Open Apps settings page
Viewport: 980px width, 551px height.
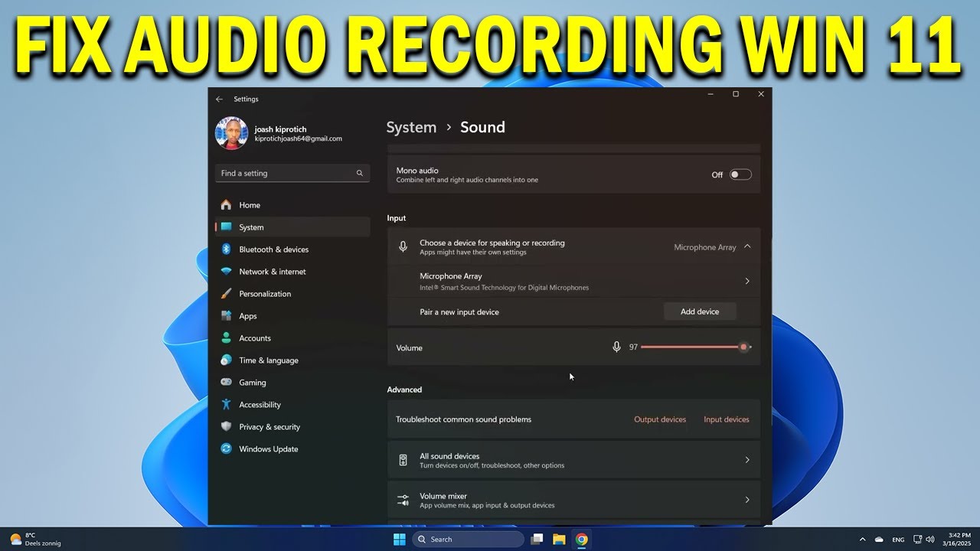[x=292, y=316]
